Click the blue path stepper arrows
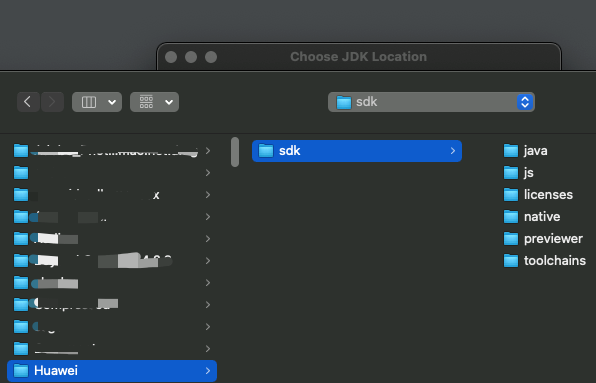 point(525,102)
